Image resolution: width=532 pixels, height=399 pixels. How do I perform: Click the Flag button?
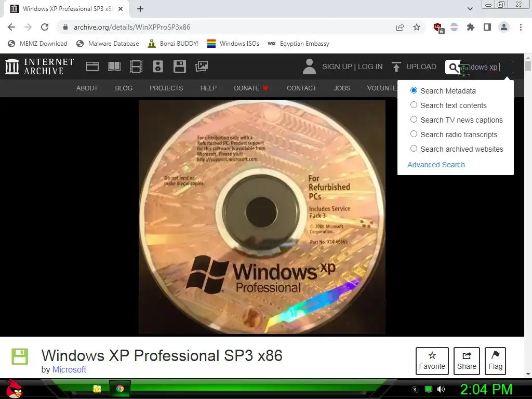click(x=495, y=361)
